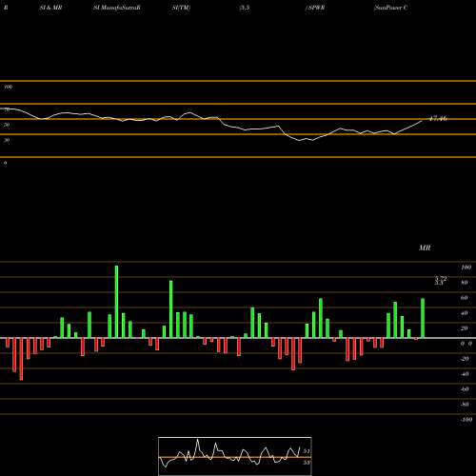Click the 'SI & MR' header label
This screenshot has width=476, height=476.
pos(50,8)
